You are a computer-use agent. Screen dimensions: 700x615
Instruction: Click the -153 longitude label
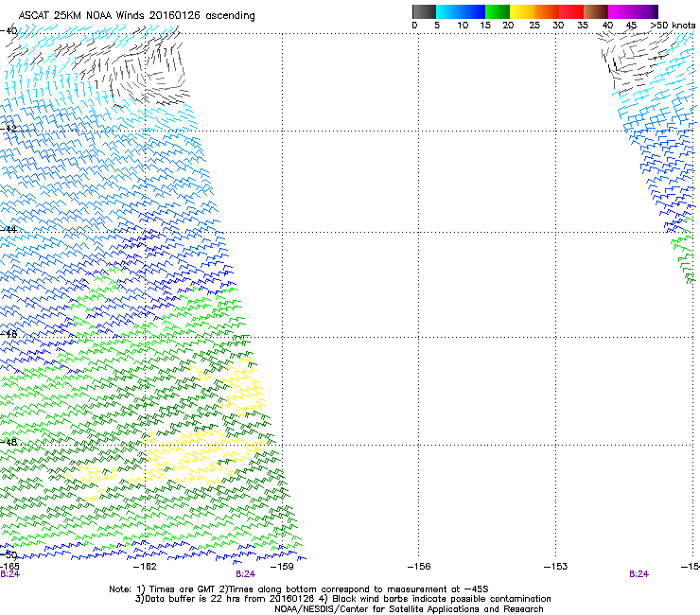click(x=556, y=567)
